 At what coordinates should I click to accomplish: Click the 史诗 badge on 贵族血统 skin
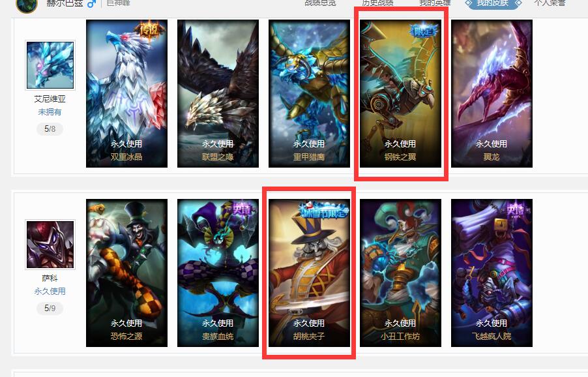pos(243,209)
